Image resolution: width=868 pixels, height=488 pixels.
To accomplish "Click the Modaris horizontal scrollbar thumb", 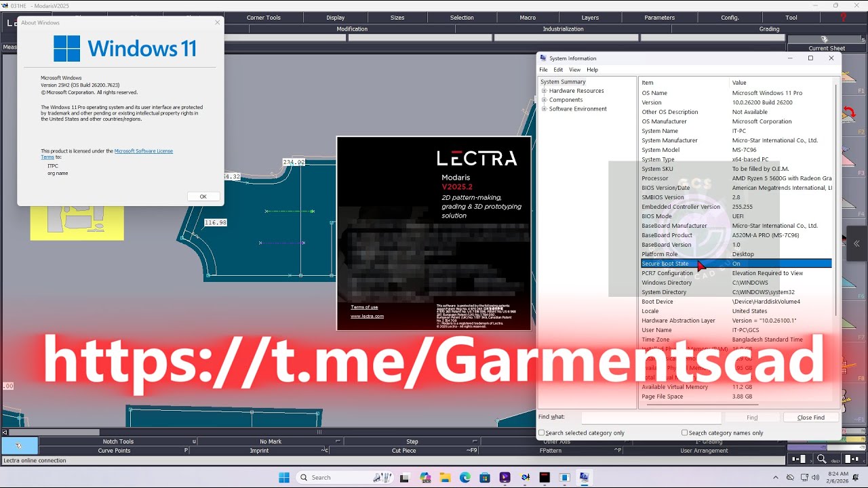I will (x=55, y=432).
